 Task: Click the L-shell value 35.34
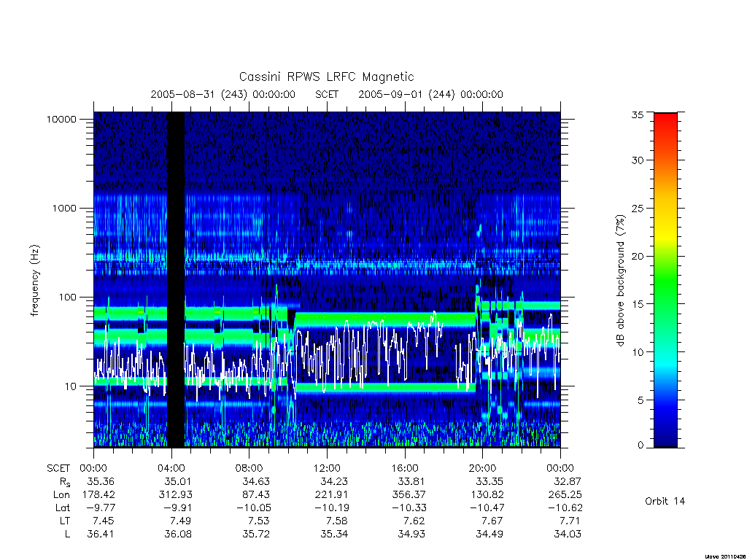click(x=334, y=534)
